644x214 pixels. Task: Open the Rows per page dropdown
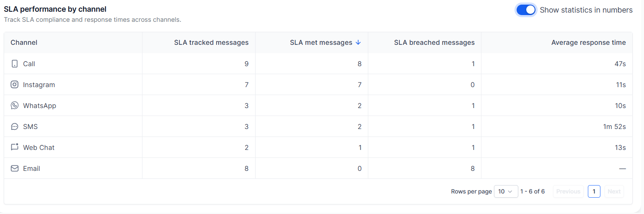[506, 191]
